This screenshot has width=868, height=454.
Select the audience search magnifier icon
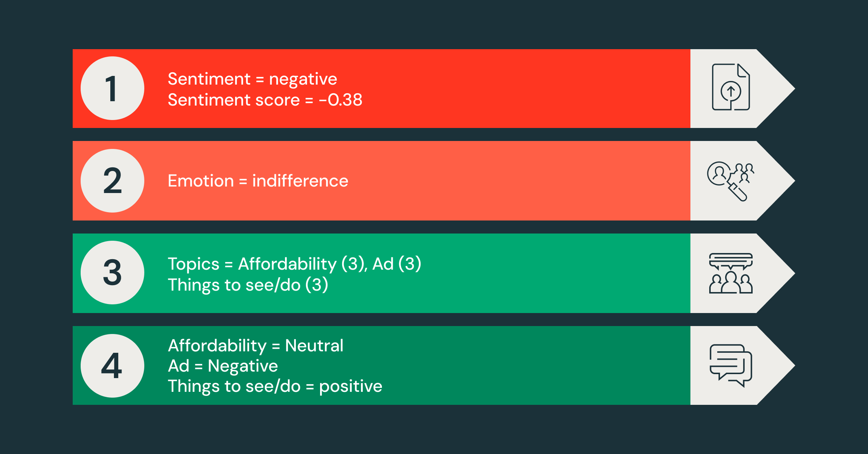(x=730, y=181)
